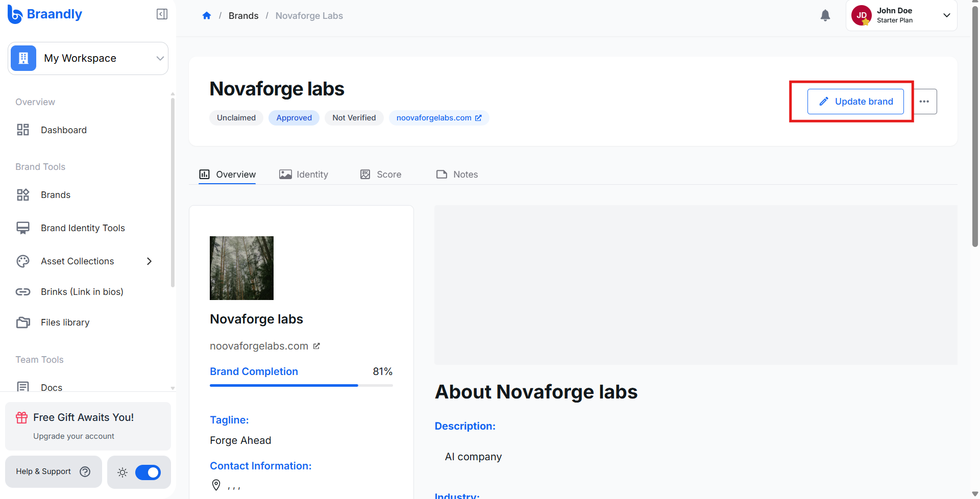Viewport: 980px width, 499px height.
Task: Click the Unclaimed status badge
Action: [236, 118]
